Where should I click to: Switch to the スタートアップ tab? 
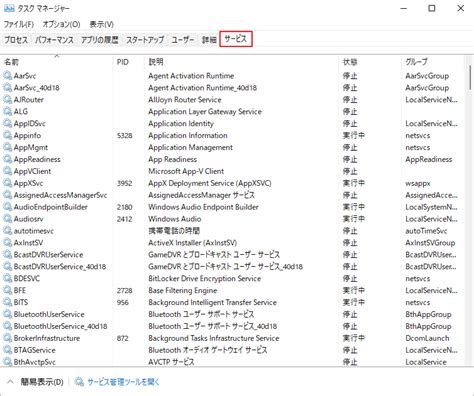click(x=145, y=40)
